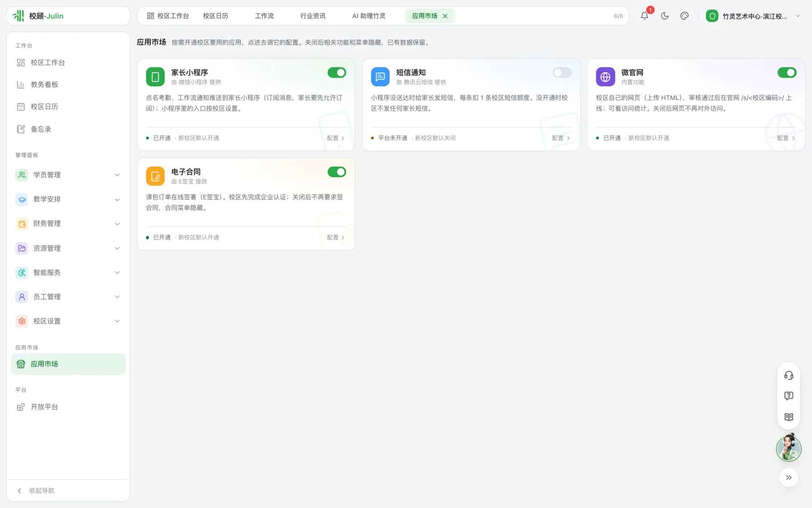Open 校区日历 in the left sidebar
The width and height of the screenshot is (812, 508).
(x=68, y=107)
